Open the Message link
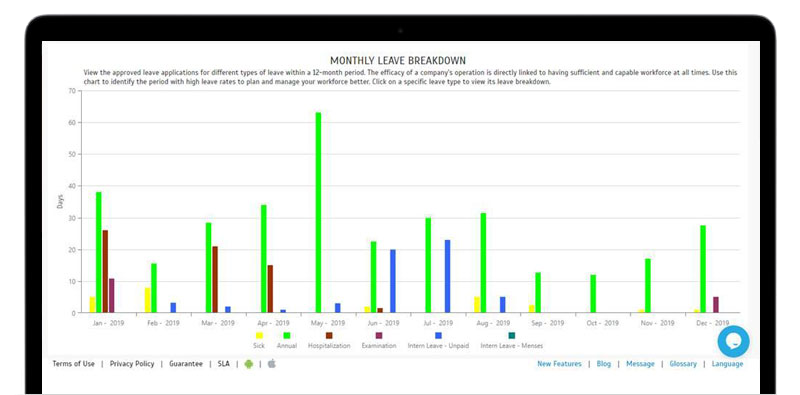800x395 pixels. [640, 364]
